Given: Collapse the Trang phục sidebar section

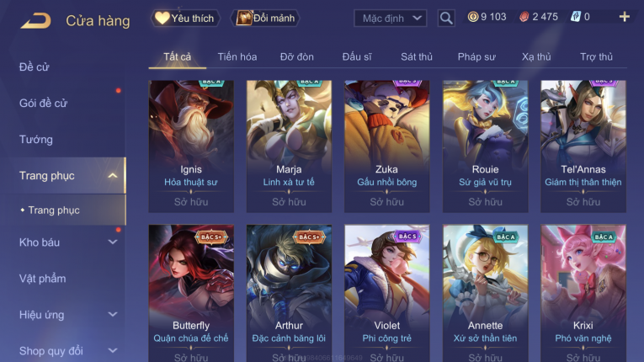Looking at the screenshot, I should pos(113,176).
